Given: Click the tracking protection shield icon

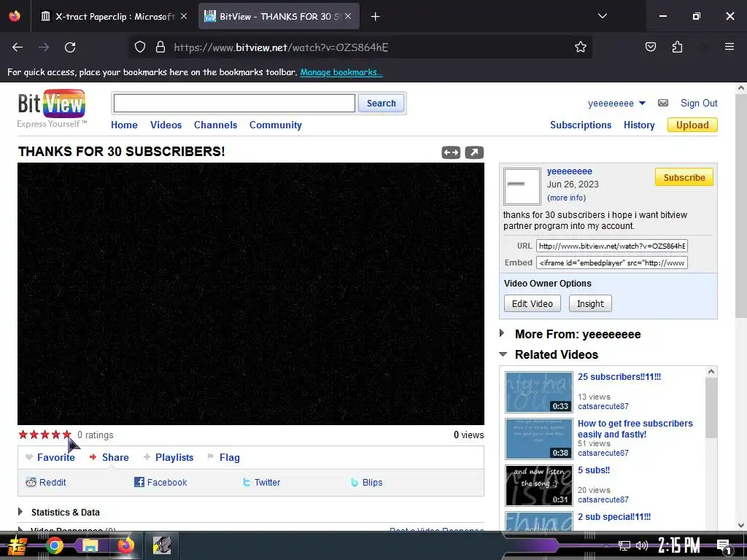Looking at the screenshot, I should pyautogui.click(x=139, y=47).
